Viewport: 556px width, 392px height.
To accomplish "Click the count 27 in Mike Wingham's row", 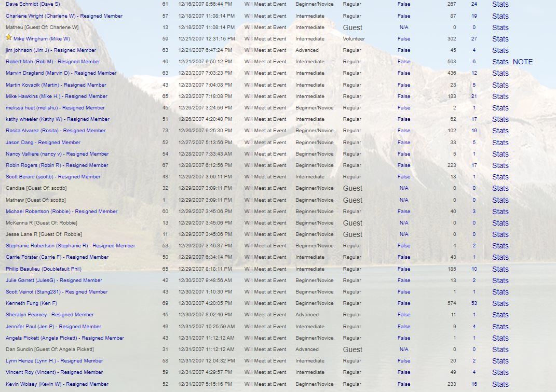I will pos(473,39).
